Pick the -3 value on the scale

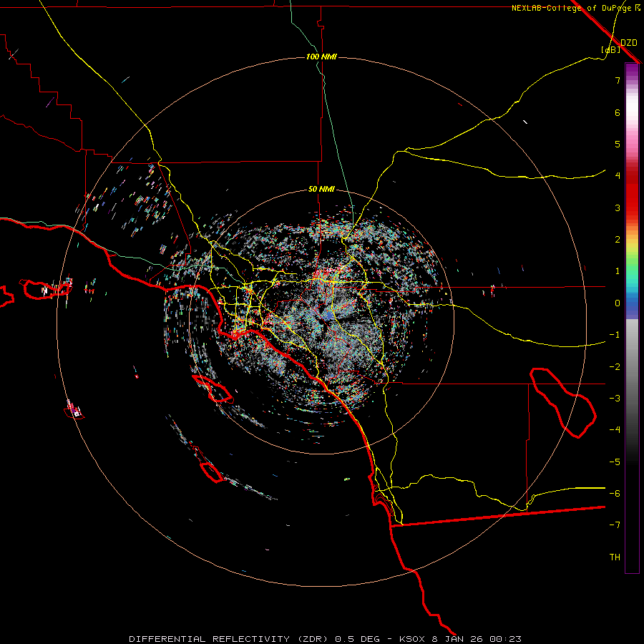(615, 399)
